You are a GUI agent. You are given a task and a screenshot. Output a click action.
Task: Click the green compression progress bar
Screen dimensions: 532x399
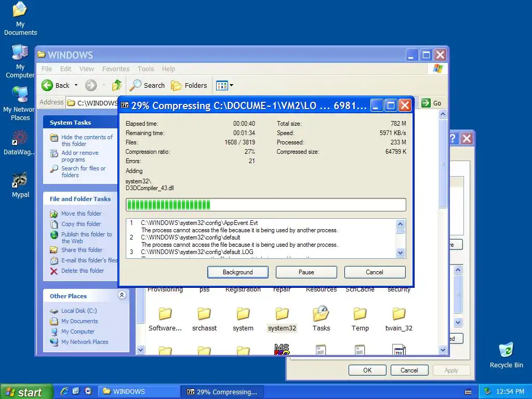coord(265,205)
